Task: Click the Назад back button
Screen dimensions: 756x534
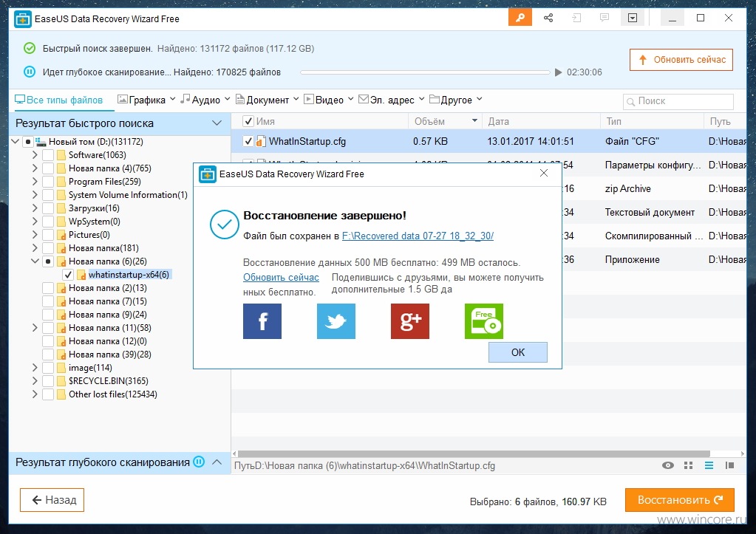Action: pyautogui.click(x=52, y=500)
